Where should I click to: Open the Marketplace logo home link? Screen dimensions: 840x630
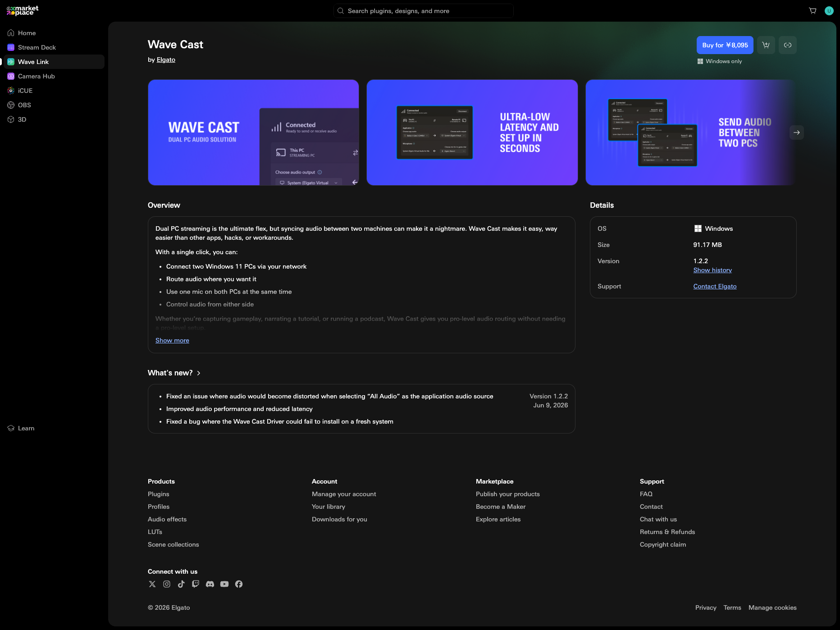point(23,10)
